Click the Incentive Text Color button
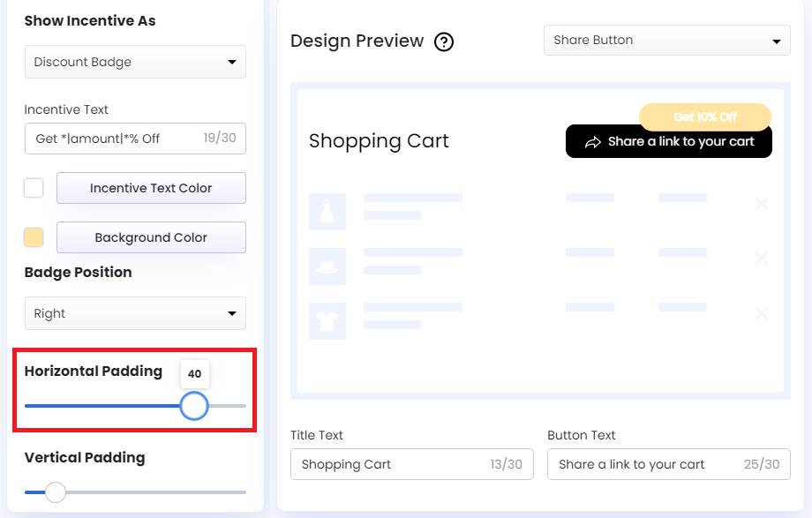Screen dimensions: 812x518 pos(150,188)
